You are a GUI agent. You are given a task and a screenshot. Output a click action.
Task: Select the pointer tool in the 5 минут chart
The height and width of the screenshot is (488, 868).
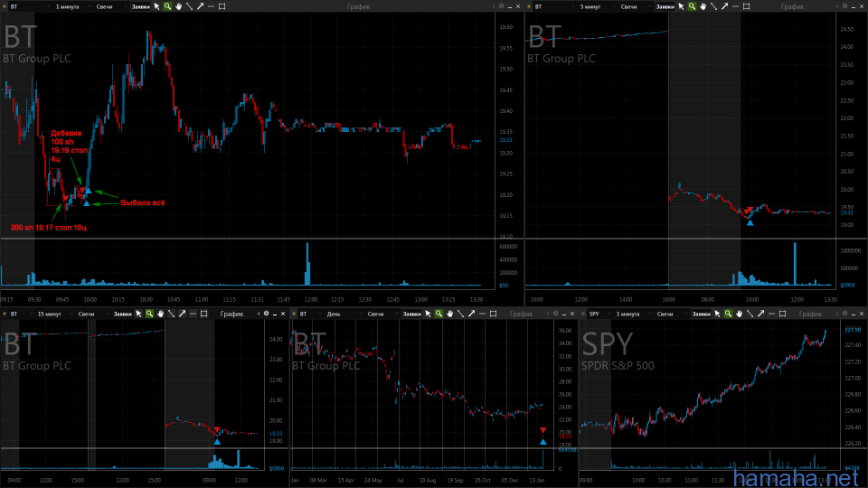(x=682, y=6)
